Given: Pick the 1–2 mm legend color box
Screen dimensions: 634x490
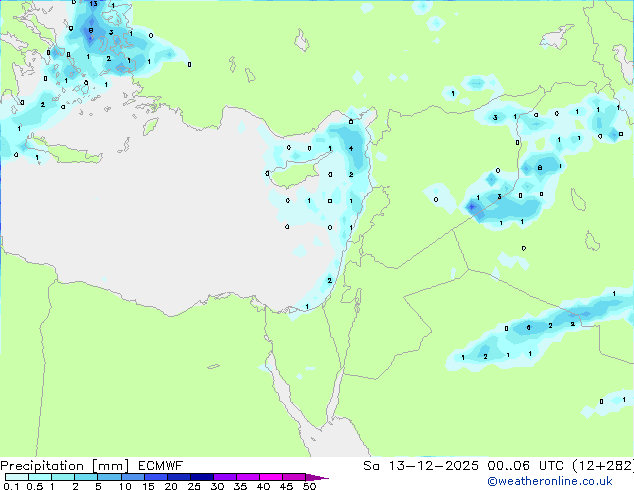Looking at the screenshot, I should click(63, 477).
